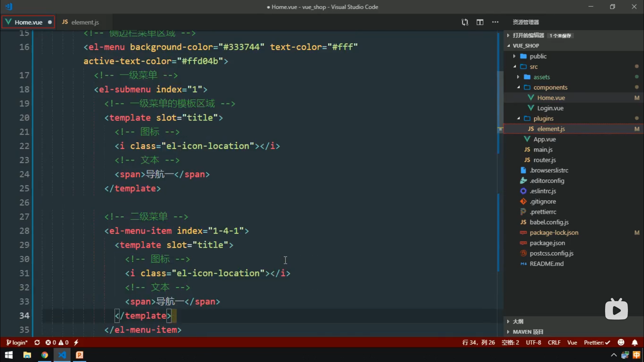
Task: Open notifications bell in status bar
Action: pos(635,343)
